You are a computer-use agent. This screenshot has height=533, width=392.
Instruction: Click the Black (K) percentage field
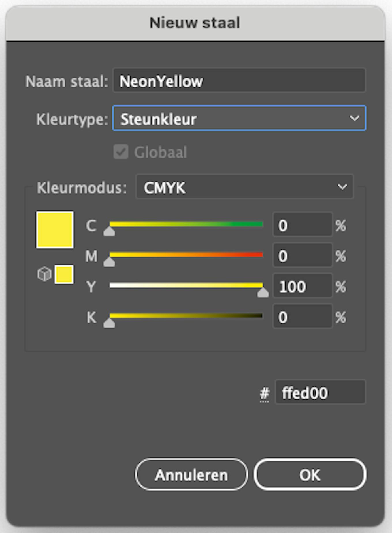coord(302,317)
